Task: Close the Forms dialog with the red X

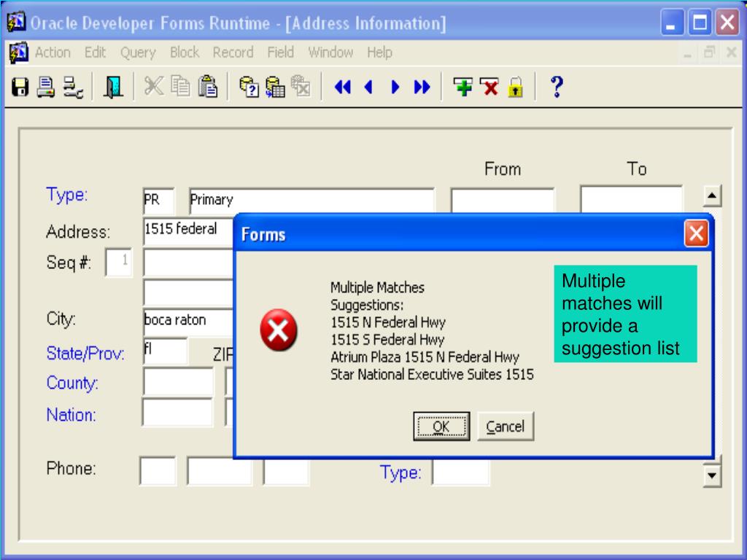Action: [x=696, y=234]
